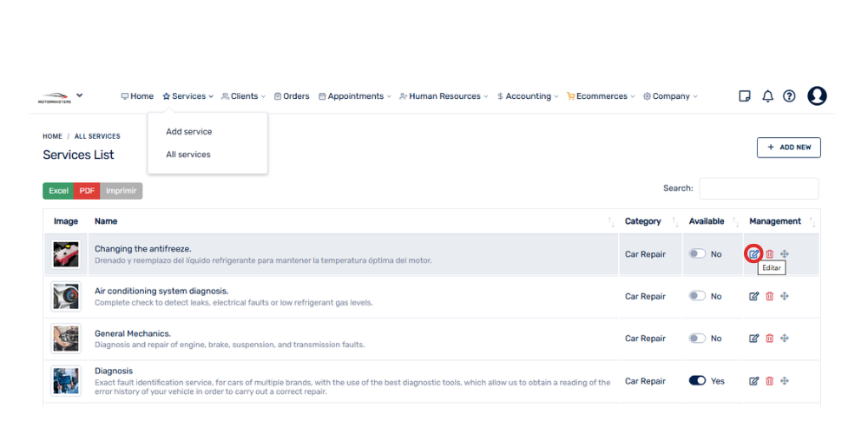Open the help question mark icon
The image size is (868, 434).
pos(789,96)
